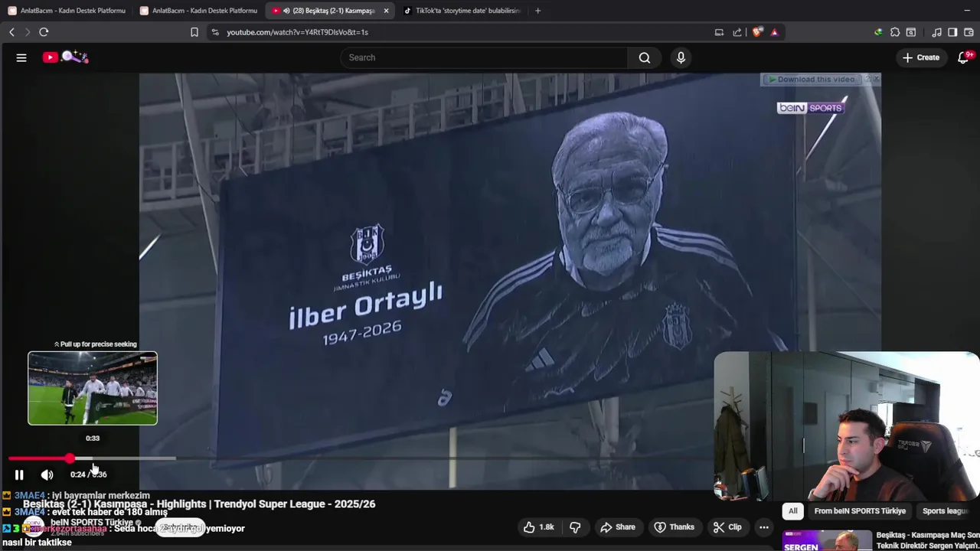Open suggested video Beşiktaş - Kasımpaşa Maç Sonu
980x551 pixels.
click(x=927, y=540)
